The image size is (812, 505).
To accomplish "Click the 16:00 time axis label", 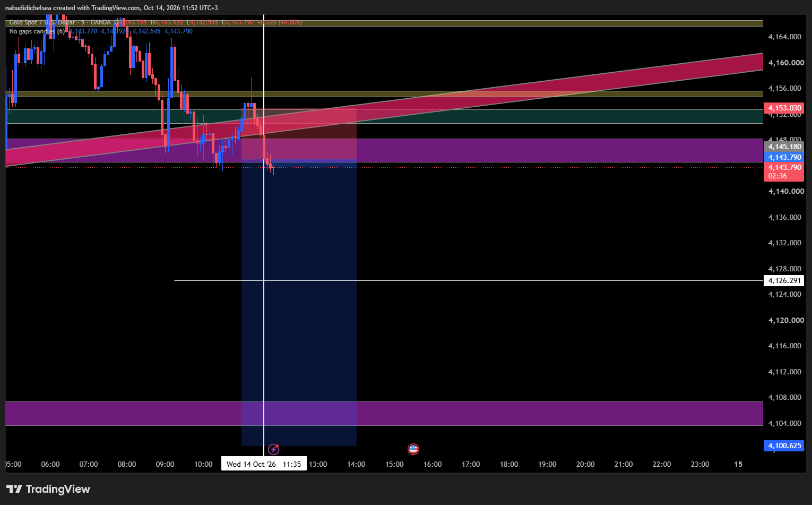I will pos(433,464).
